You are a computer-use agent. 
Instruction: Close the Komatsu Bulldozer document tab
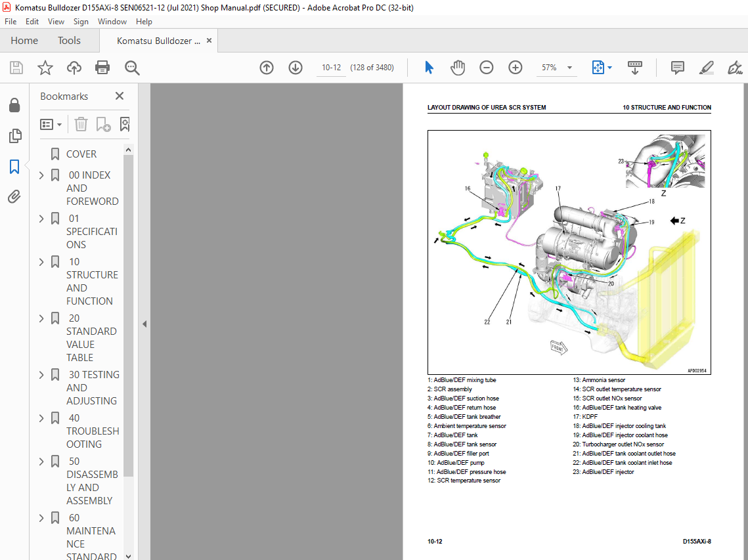pyautogui.click(x=209, y=41)
